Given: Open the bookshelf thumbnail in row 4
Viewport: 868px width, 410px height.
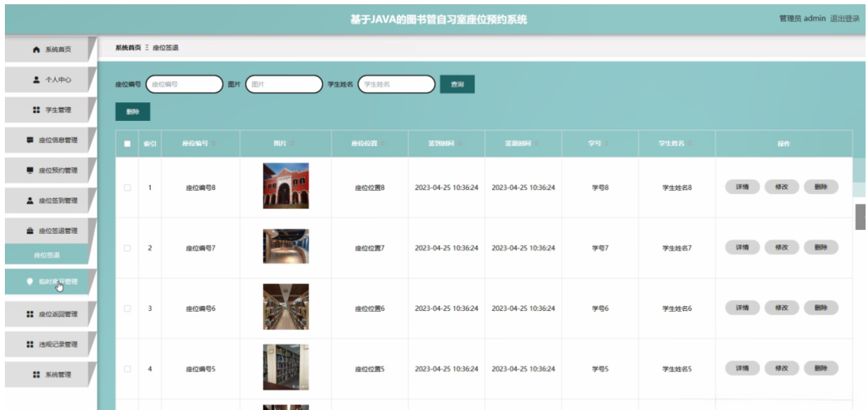Looking at the screenshot, I should 286,367.
